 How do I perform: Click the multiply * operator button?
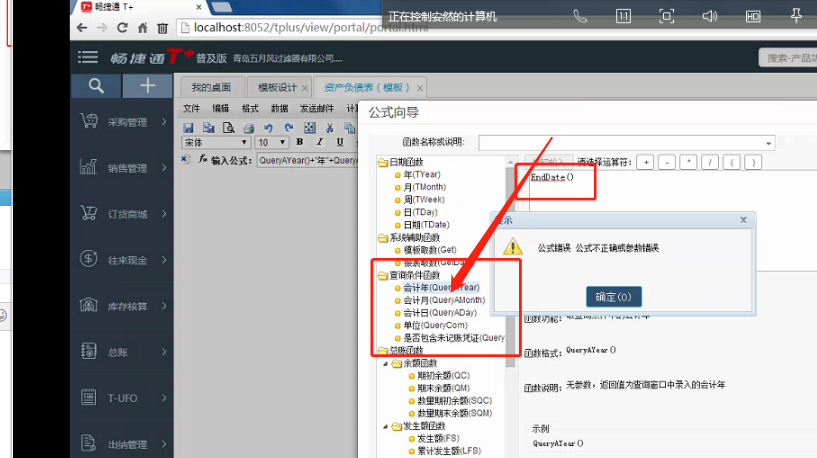point(688,163)
